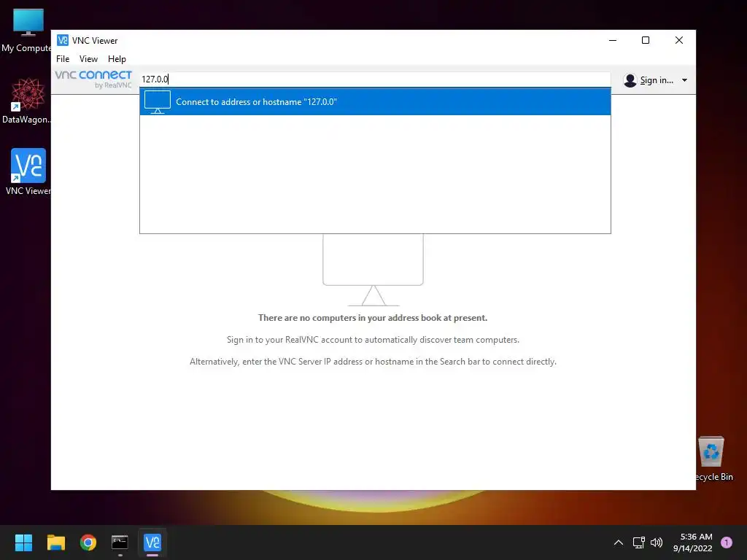Click the empty address book monitor illustration
The height and width of the screenshot is (560, 747).
pyautogui.click(x=373, y=270)
